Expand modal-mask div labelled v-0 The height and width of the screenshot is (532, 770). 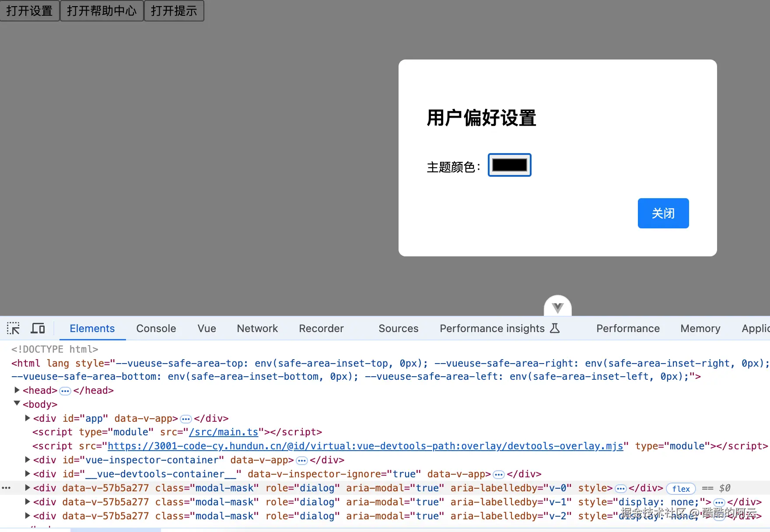coord(28,487)
